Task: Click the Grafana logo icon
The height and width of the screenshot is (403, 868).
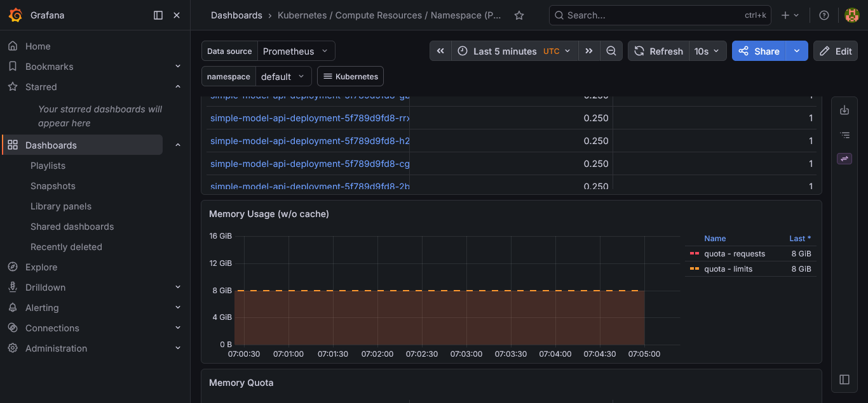Action: pos(16,15)
